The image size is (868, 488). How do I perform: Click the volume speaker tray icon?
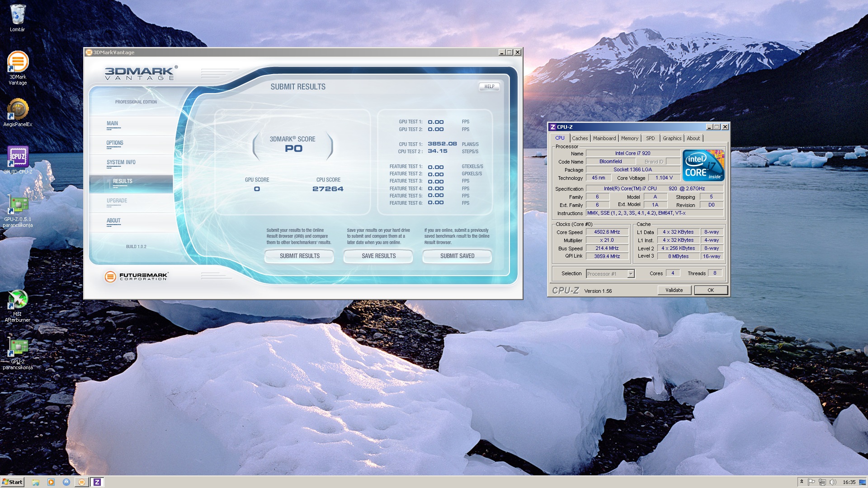tap(833, 482)
